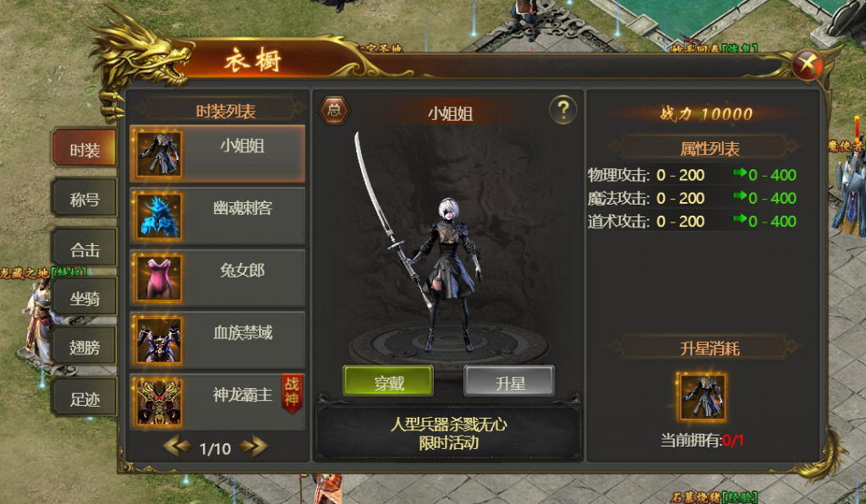This screenshot has height=504, width=866.
Task: Click the green 穿戴 equip button
Action: [x=388, y=381]
